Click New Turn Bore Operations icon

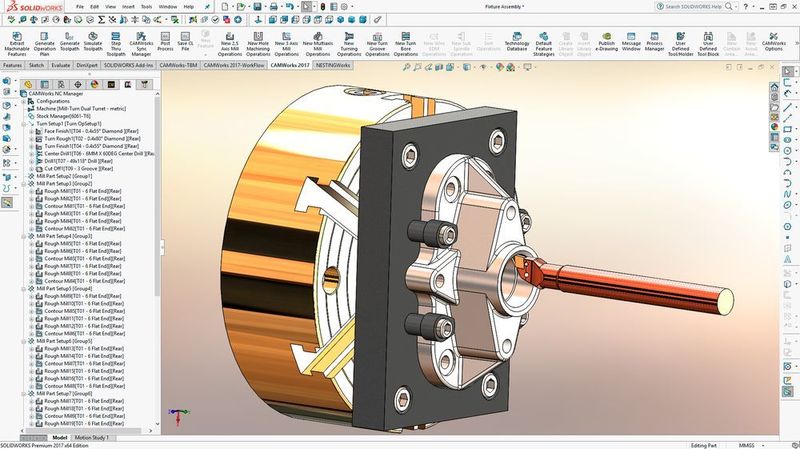[x=406, y=37]
